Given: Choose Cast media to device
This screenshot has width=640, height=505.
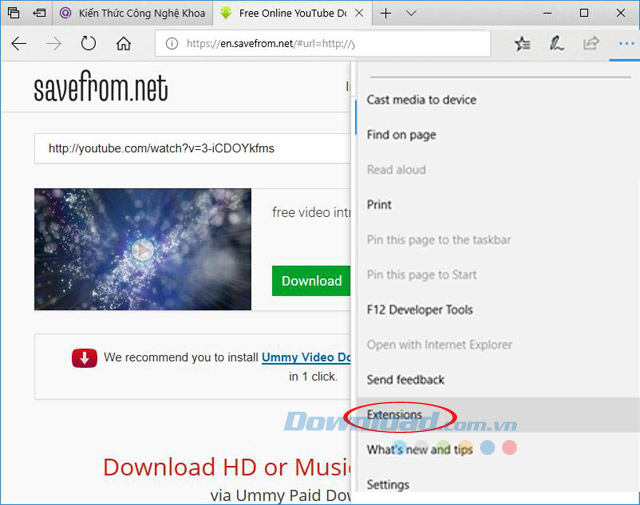Looking at the screenshot, I should click(421, 100).
